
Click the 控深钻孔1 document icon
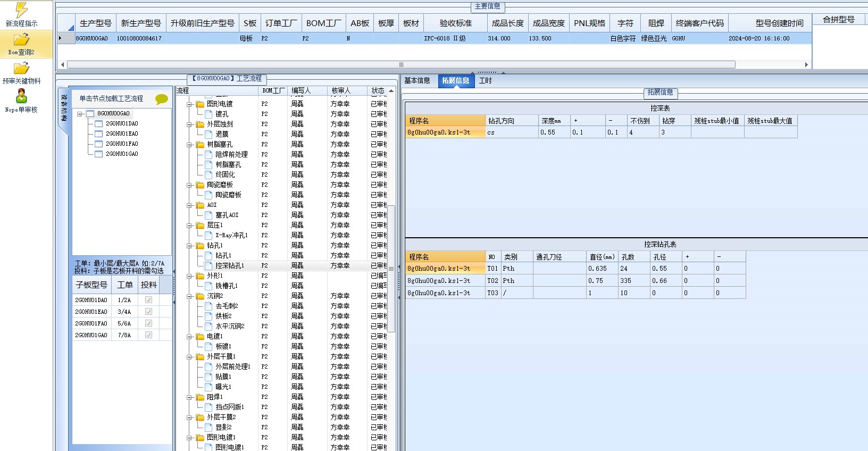209,265
